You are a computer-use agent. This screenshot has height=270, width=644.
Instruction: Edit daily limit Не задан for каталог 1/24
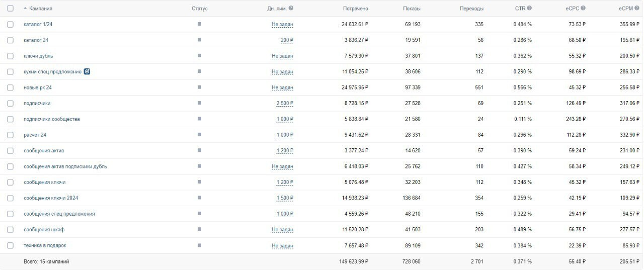tap(282, 24)
